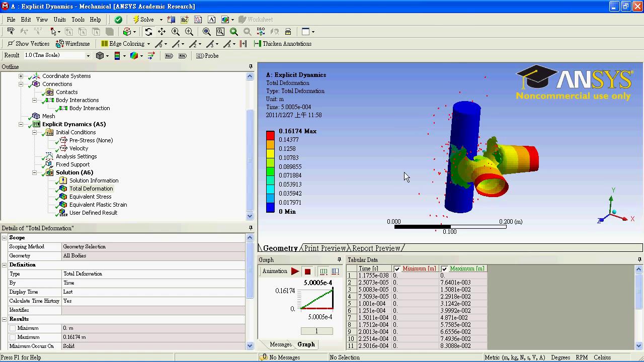The height and width of the screenshot is (362, 644).
Task: Collapse the Initial Conditions node
Action: click(x=34, y=132)
